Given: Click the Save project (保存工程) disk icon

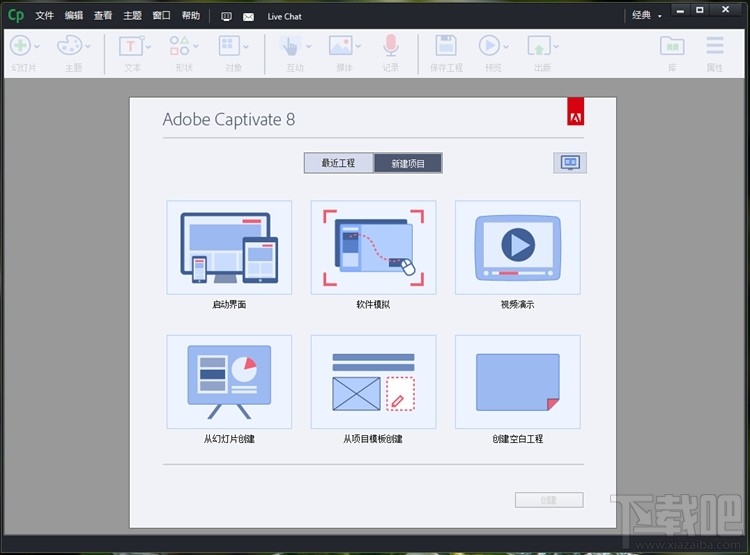Looking at the screenshot, I should (446, 46).
